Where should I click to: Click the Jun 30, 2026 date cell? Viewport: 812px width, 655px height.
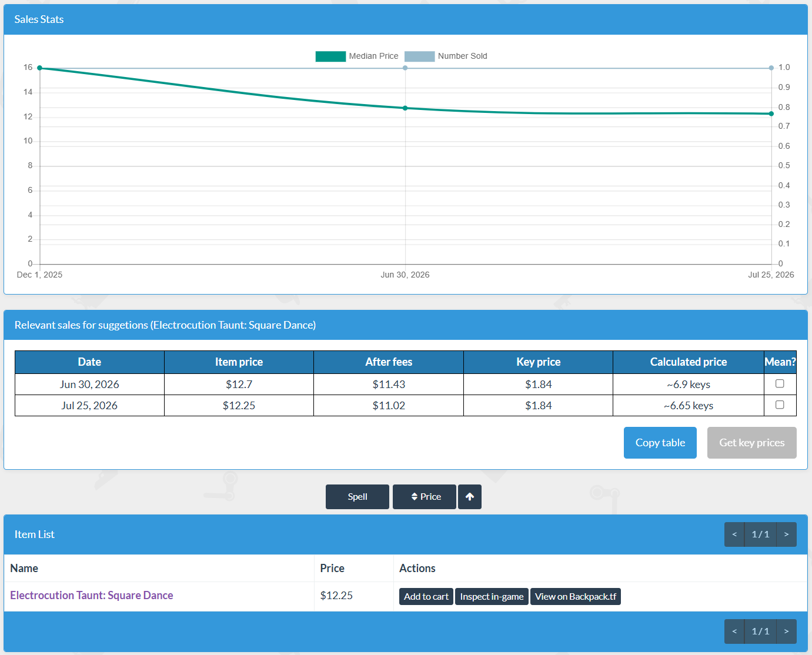click(x=89, y=385)
